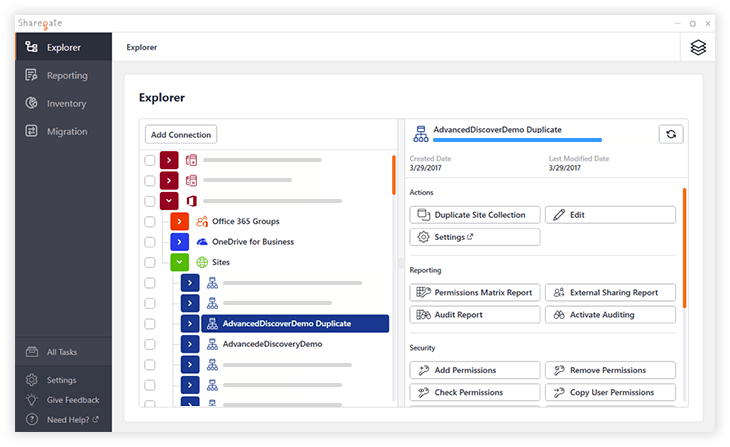Screen dimensions: 730x447
Task: Go to the Inventory section
Action: 63,103
